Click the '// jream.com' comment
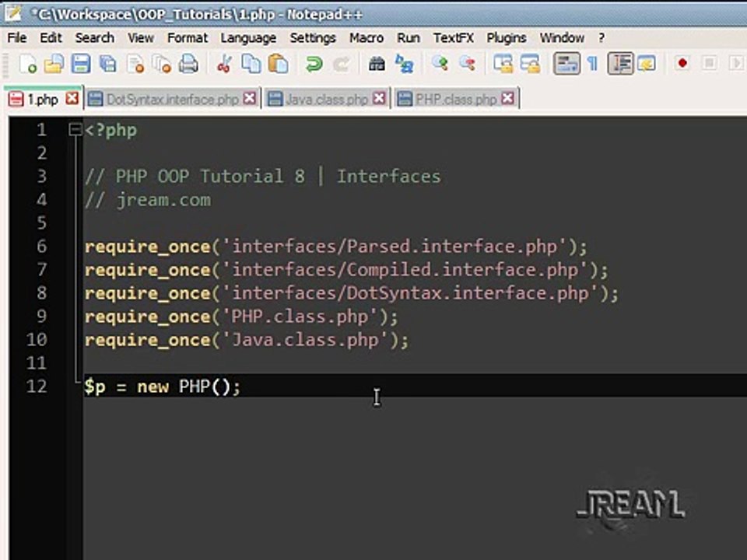Viewport: 747px width, 560px height. (x=148, y=201)
